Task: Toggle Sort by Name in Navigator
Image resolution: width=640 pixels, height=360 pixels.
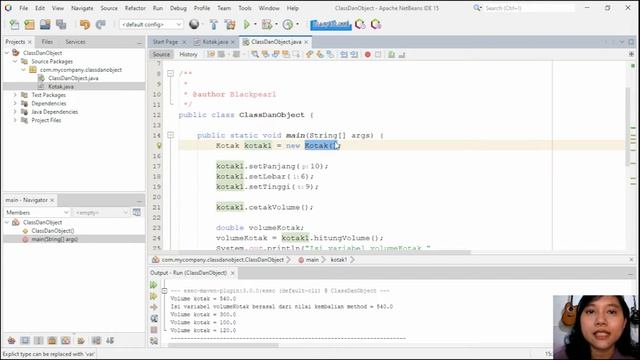Action: point(96,340)
